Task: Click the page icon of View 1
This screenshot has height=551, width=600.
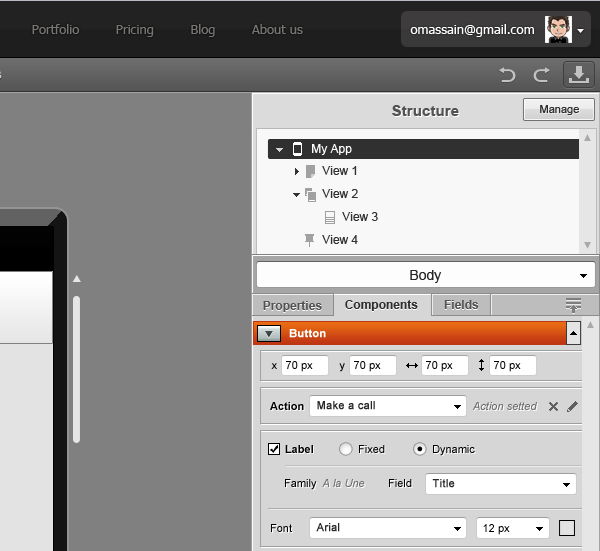Action: pyautogui.click(x=311, y=171)
